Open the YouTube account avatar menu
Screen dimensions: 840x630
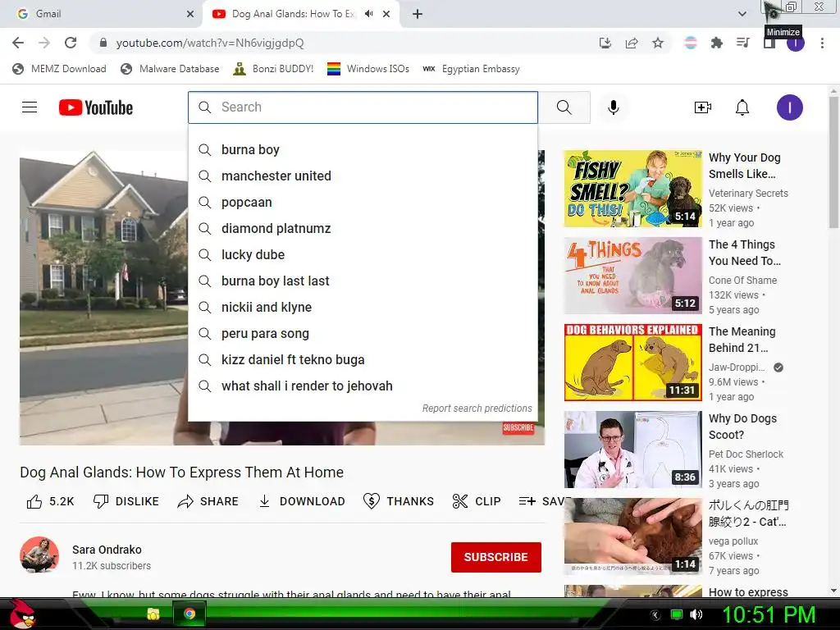[790, 107]
